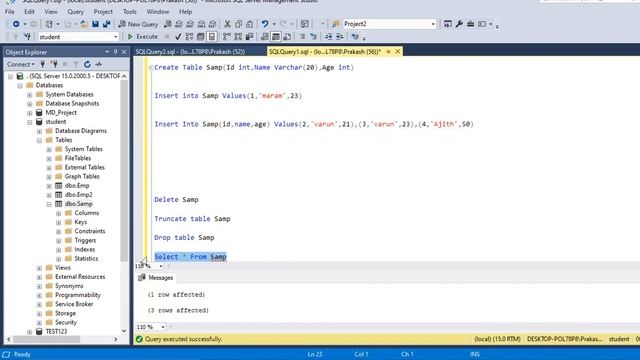Image resolution: width=640 pixels, height=360 pixels.
Task: Toggle Include Live Query Statistics icon
Action: 238,37
